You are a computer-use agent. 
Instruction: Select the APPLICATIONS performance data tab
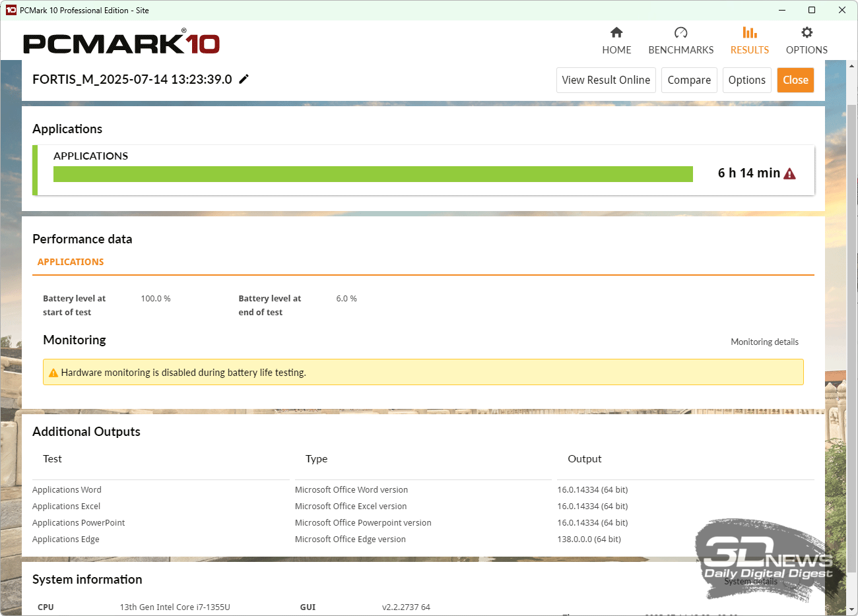(71, 262)
